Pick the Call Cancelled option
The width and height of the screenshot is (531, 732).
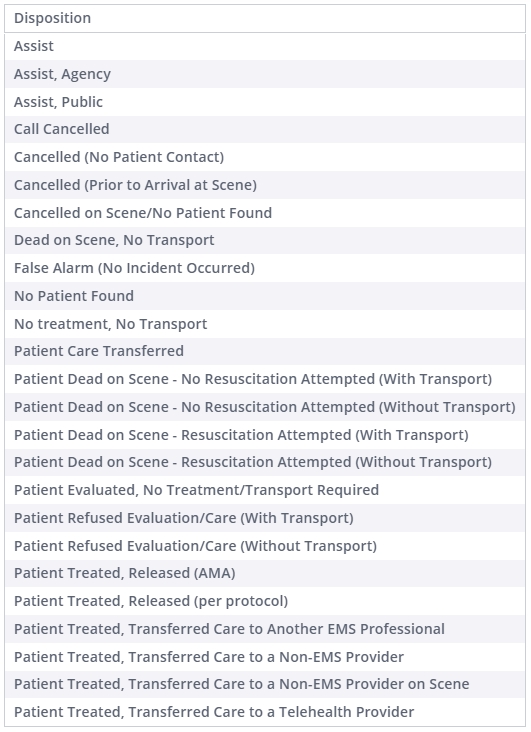265,129
